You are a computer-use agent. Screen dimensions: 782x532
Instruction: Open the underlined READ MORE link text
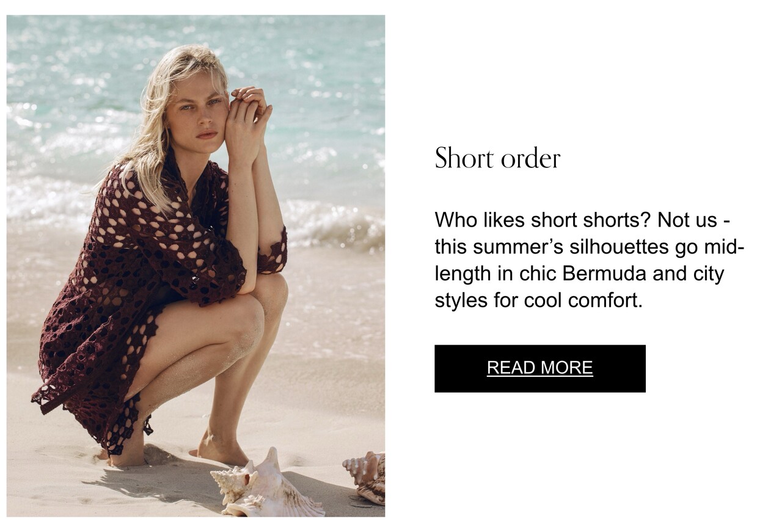pos(539,368)
